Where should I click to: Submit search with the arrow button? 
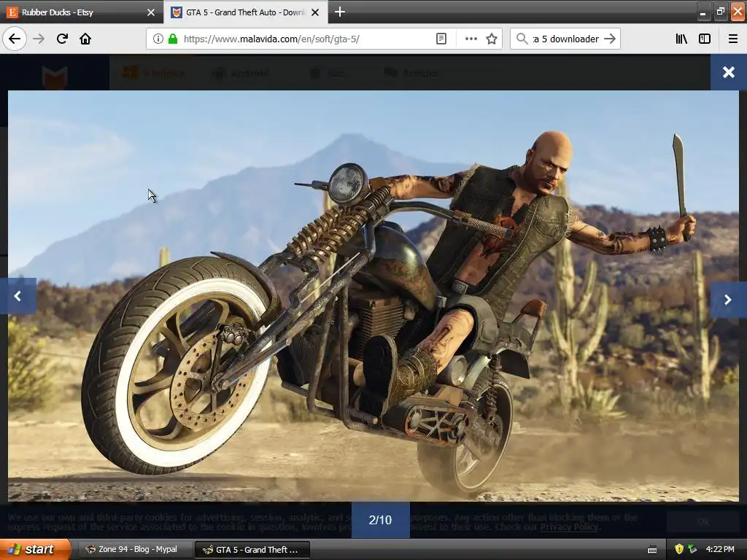pyautogui.click(x=610, y=39)
